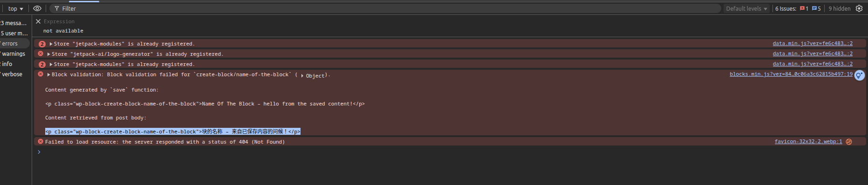Expand the first jetpack-modules store error
The image size is (868, 185).
51,44
